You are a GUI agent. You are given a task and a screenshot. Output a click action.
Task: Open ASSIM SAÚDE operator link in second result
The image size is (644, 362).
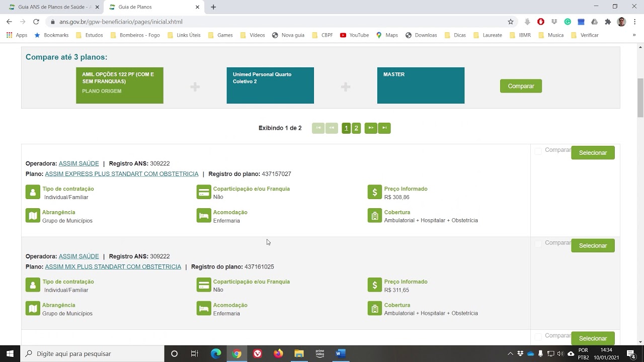coord(79,256)
